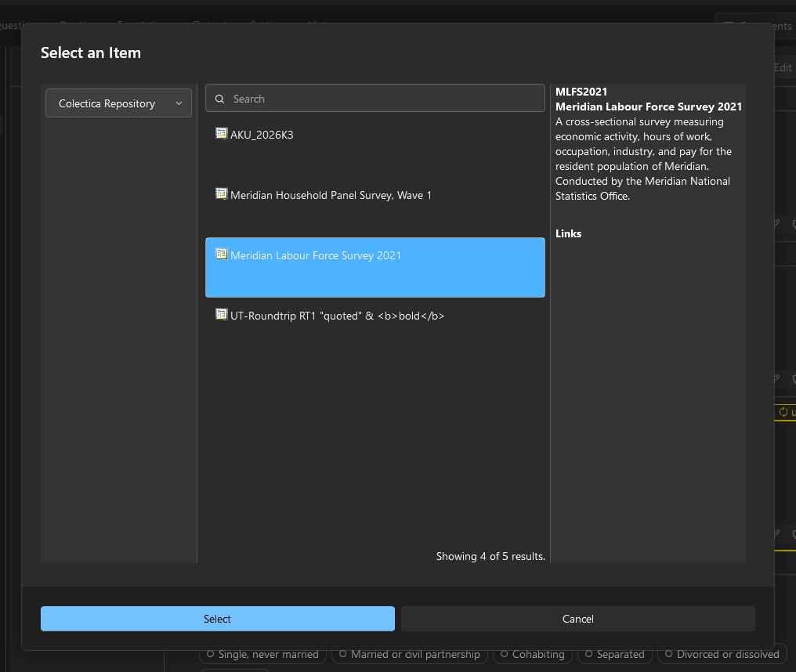Select highlighted Meridian Labour Force Survey 2021 row
Image resolution: width=796 pixels, height=672 pixels.
pos(374,268)
